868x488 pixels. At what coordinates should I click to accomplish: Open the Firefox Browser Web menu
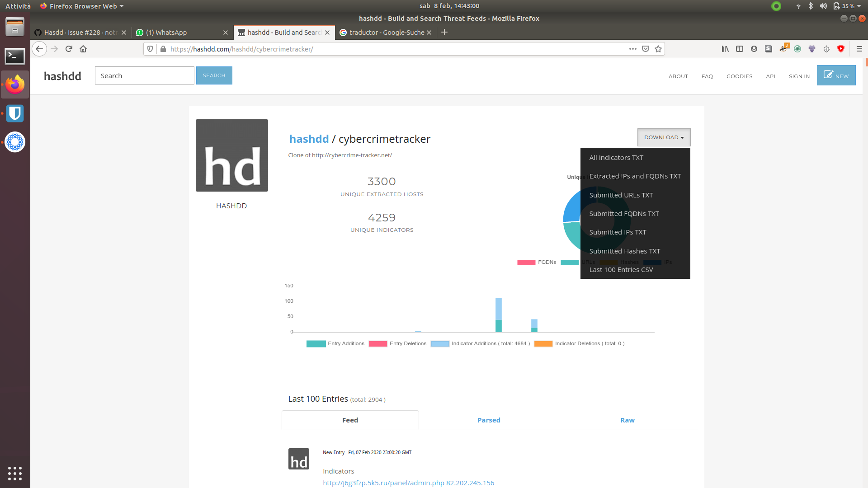[x=81, y=6]
